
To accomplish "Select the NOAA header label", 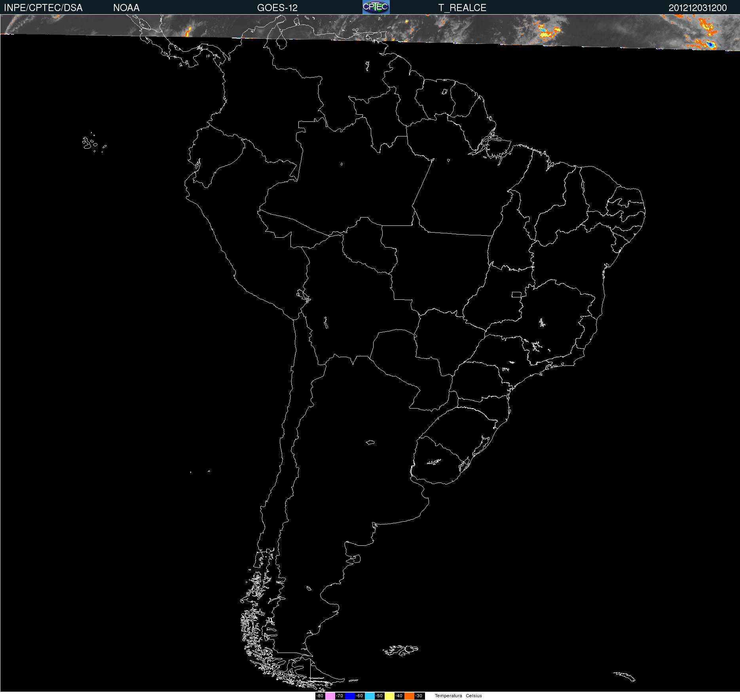I will [126, 8].
